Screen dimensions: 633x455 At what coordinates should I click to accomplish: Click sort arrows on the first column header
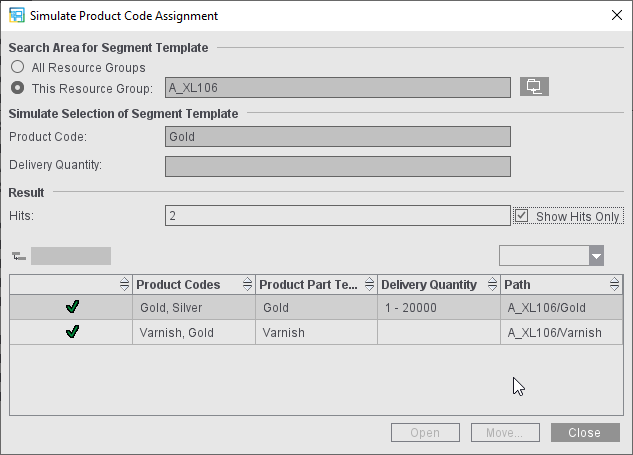pyautogui.click(x=124, y=285)
